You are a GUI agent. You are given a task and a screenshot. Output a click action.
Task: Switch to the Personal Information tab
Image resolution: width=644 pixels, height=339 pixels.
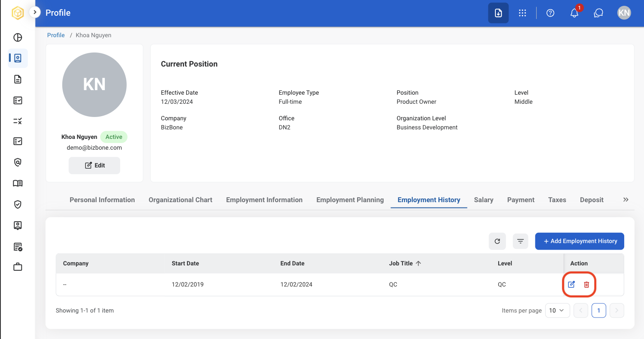(102, 200)
